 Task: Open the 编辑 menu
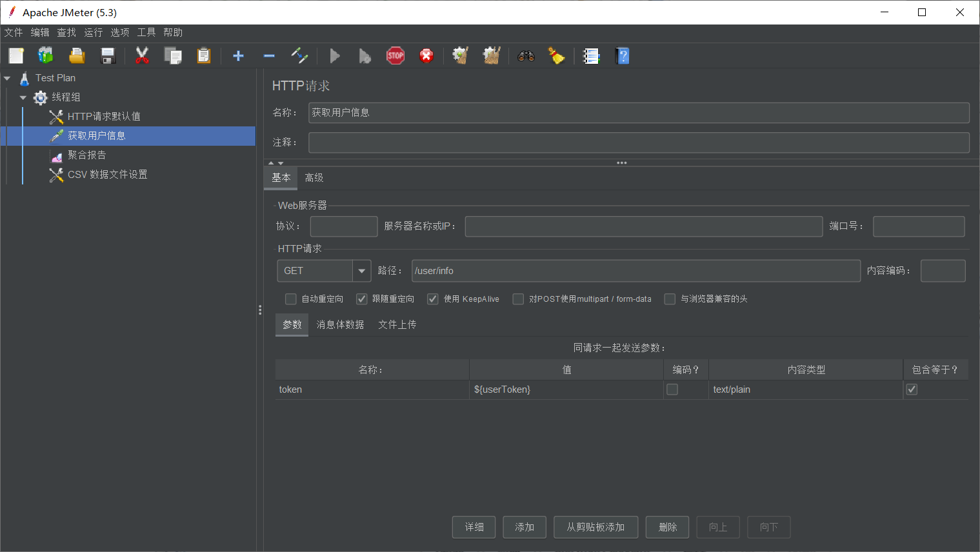tap(40, 32)
